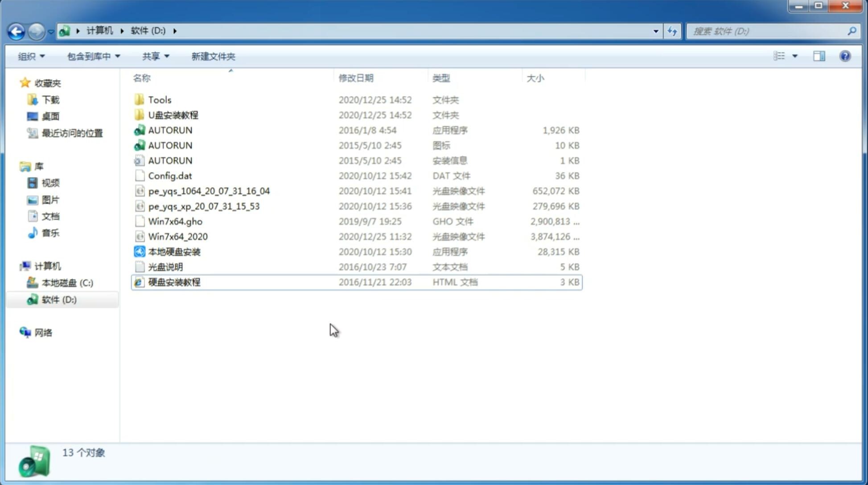The width and height of the screenshot is (868, 485).
Task: Open Win7x64.gho Ghost file
Action: 175,221
